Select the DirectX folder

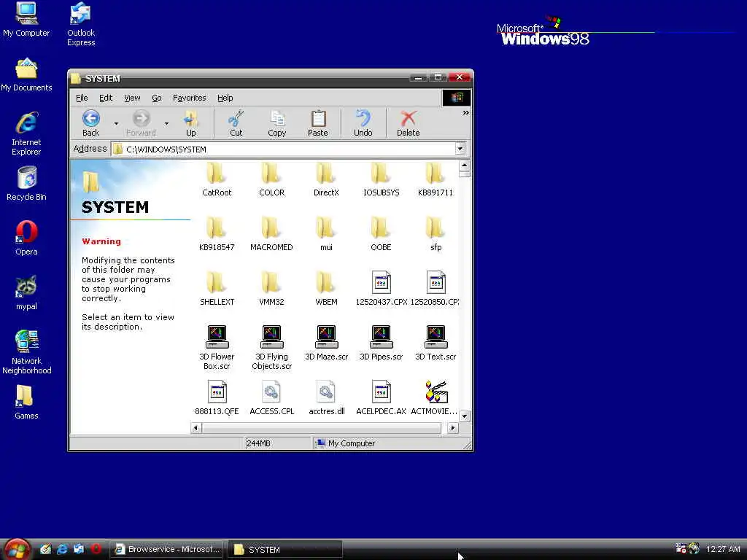click(x=326, y=179)
